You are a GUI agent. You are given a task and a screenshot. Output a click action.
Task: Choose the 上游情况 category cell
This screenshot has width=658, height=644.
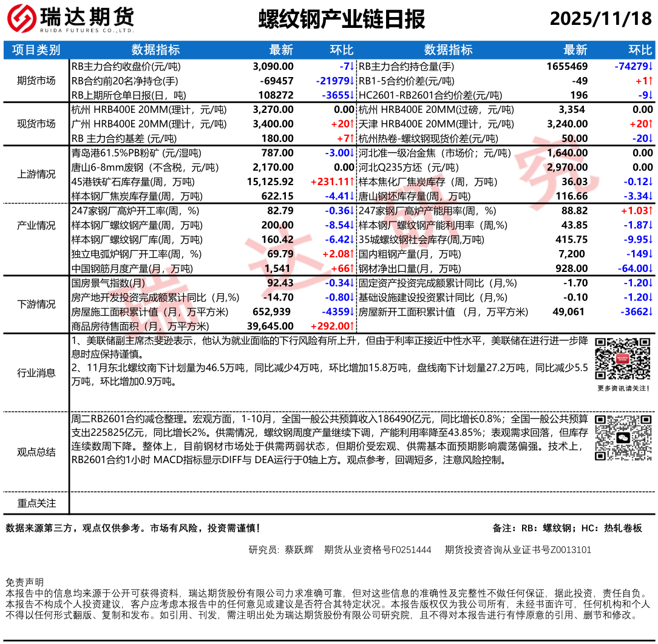tap(36, 175)
